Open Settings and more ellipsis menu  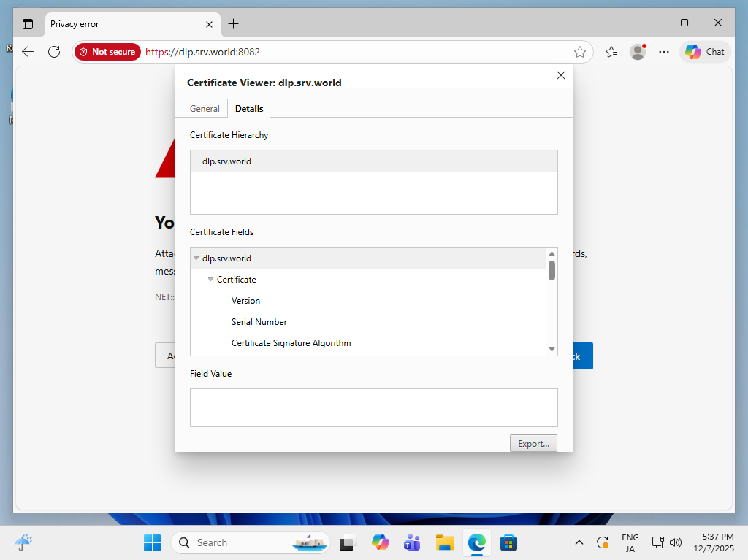tap(664, 52)
